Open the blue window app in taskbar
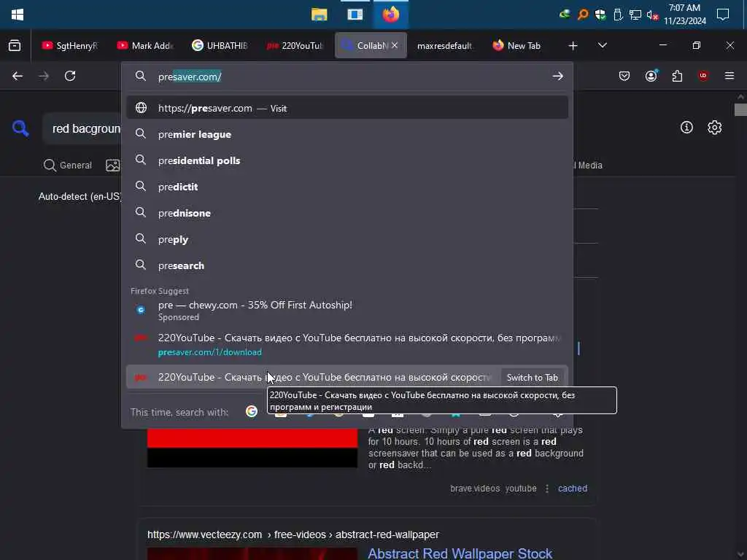The image size is (747, 560). coord(355,15)
